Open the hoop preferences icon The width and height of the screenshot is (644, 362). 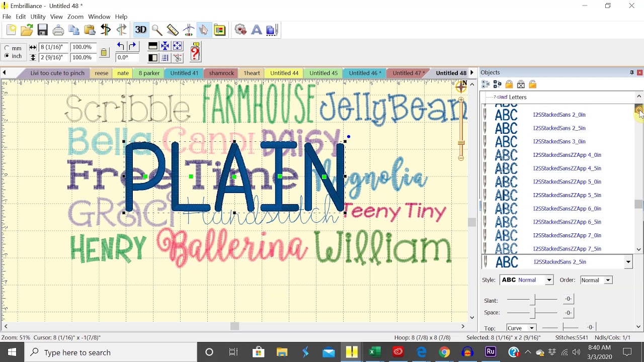coord(219,30)
